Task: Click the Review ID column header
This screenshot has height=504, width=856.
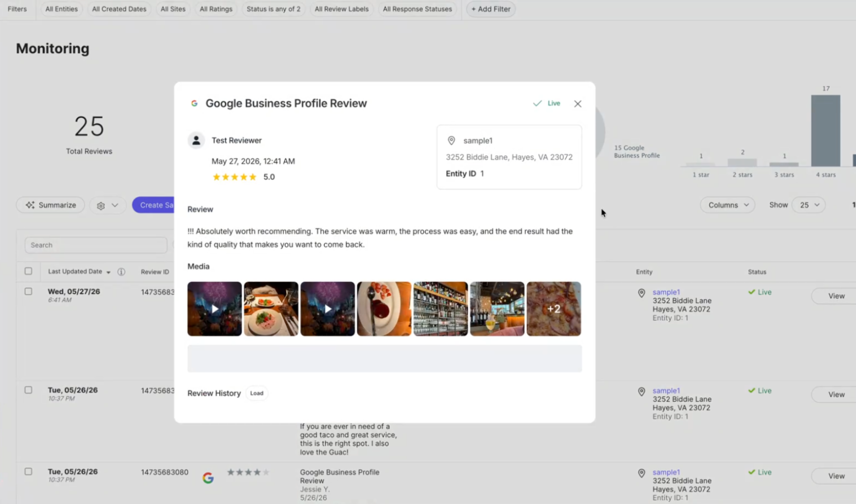Action: coord(155,272)
